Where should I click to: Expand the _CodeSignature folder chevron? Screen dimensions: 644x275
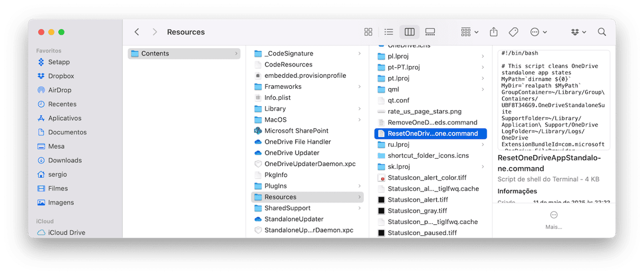click(360, 53)
